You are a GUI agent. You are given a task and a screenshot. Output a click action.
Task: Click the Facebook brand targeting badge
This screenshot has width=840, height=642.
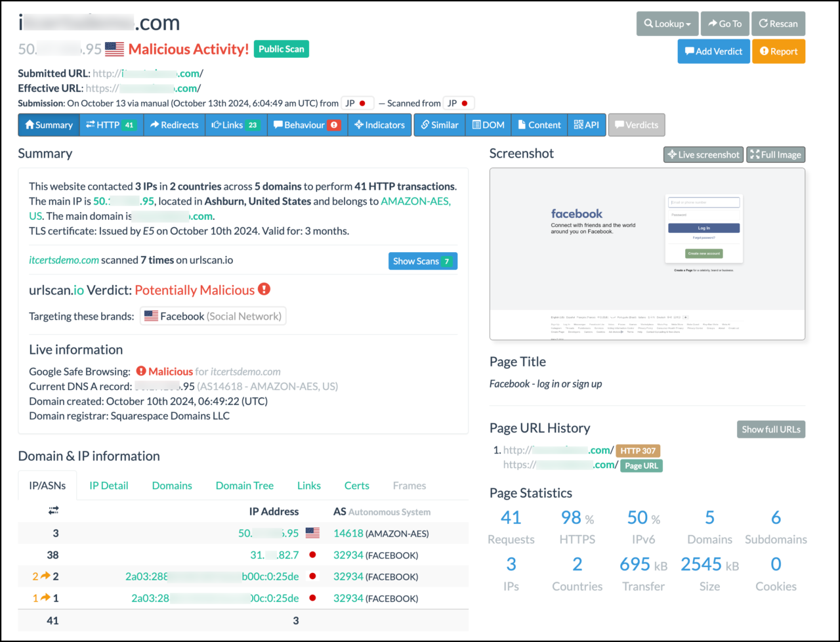pyautogui.click(x=213, y=316)
